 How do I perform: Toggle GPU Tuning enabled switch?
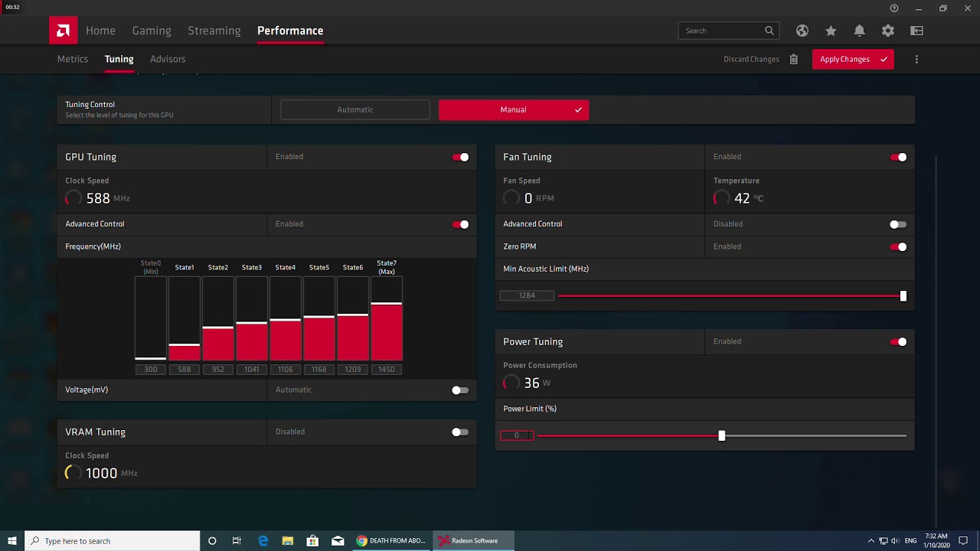(460, 157)
